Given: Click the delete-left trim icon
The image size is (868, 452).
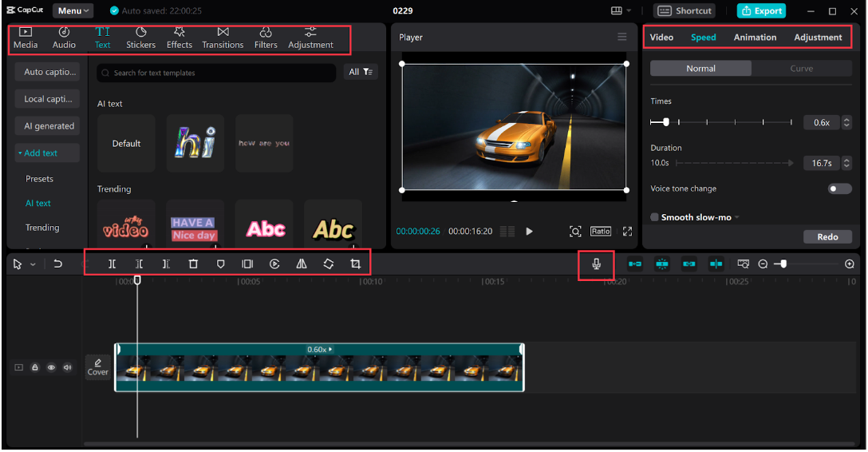Looking at the screenshot, I should click(x=139, y=264).
